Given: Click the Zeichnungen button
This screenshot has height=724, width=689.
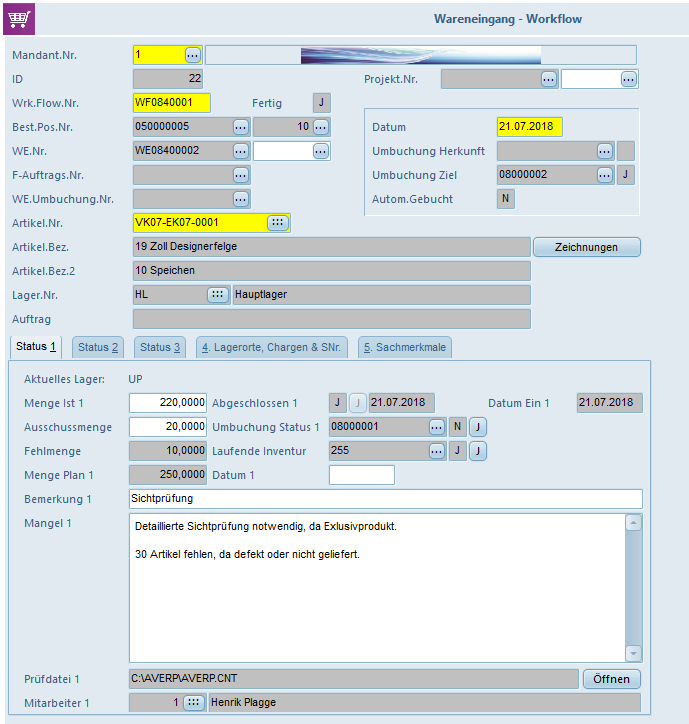Looking at the screenshot, I should pyautogui.click(x=586, y=247).
